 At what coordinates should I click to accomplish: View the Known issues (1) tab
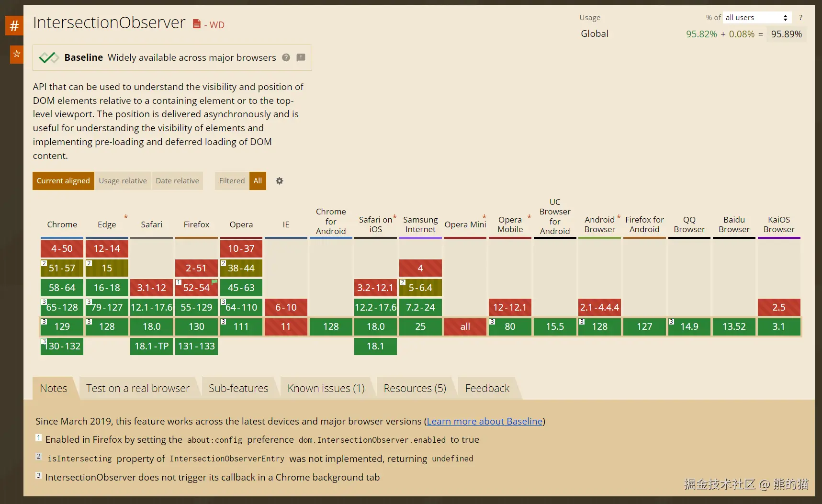(326, 388)
